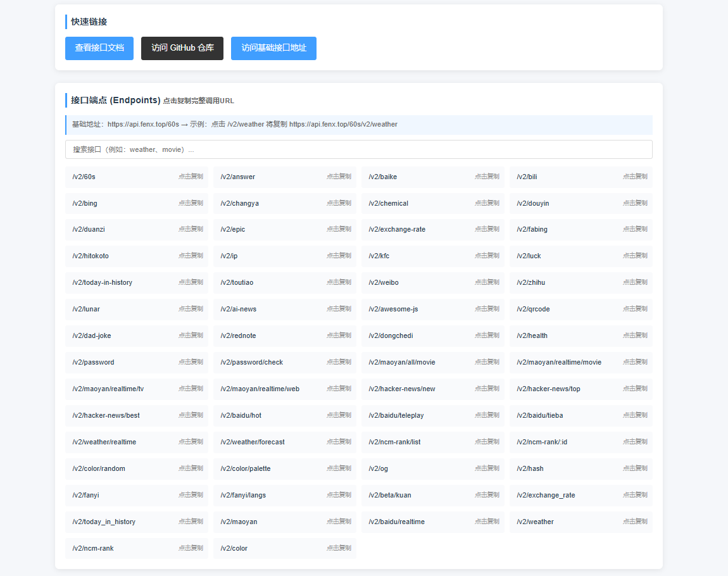Select the /v2/weather/forecast endpoint
728x576 pixels.
pos(284,442)
